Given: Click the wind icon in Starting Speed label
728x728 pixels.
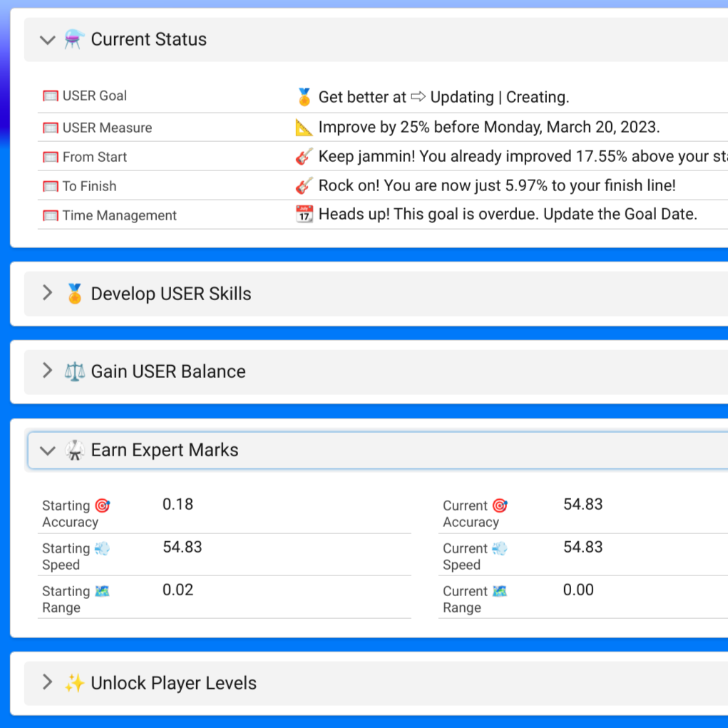Looking at the screenshot, I should point(102,548).
